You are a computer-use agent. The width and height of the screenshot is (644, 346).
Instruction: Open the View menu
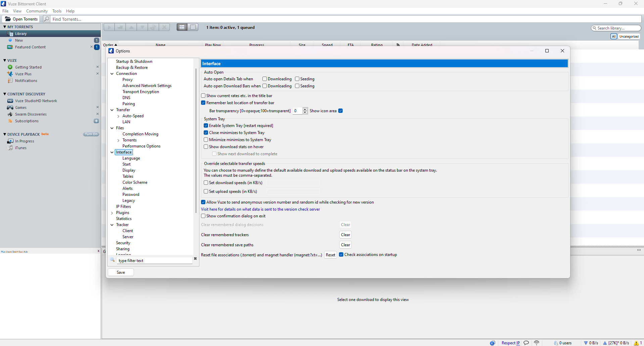[17, 11]
